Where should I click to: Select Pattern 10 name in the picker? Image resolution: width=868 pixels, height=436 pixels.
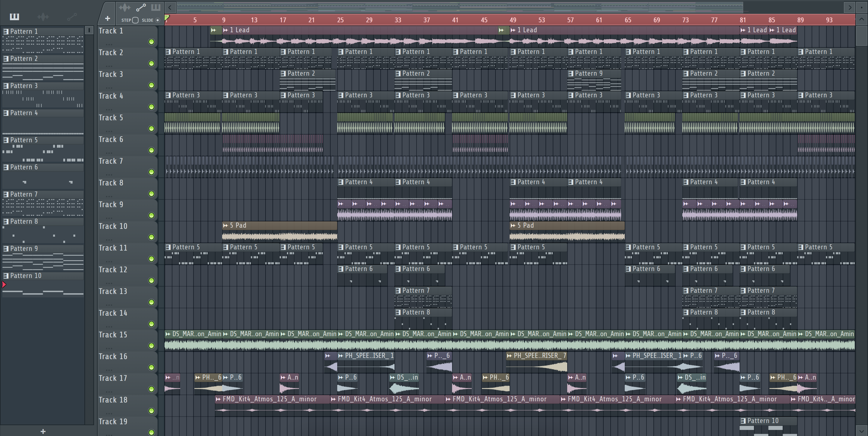pyautogui.click(x=26, y=276)
